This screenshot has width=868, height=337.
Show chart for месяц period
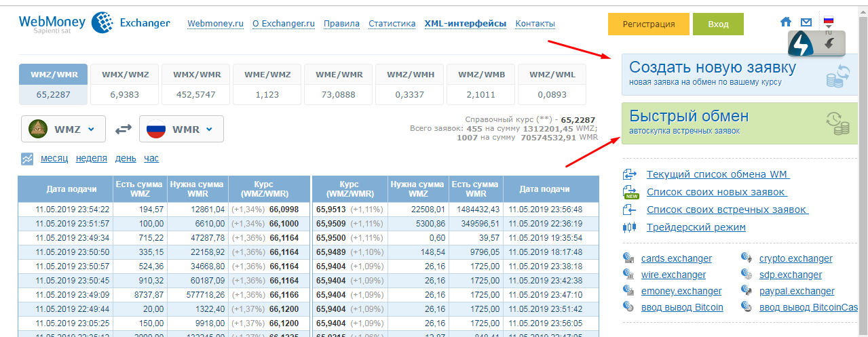click(x=54, y=159)
